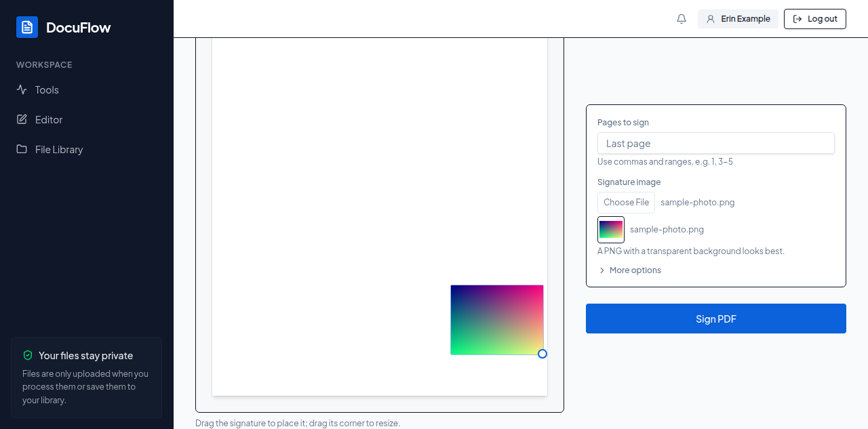
Task: Click the DocuFlow logo icon
Action: [x=27, y=27]
